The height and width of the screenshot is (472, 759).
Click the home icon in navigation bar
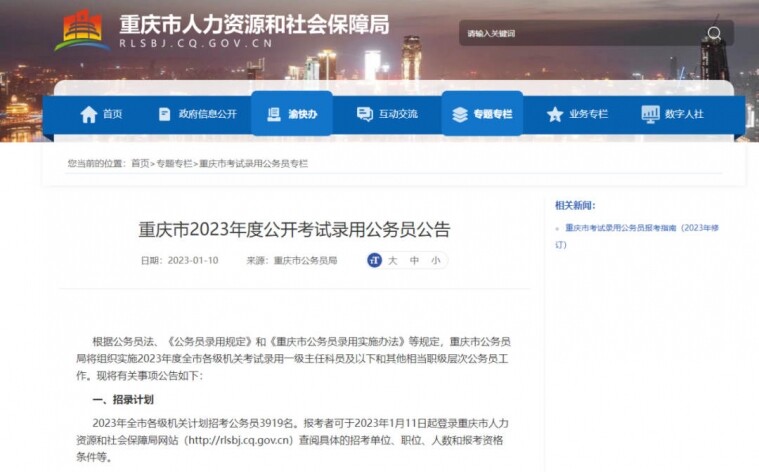[89, 114]
